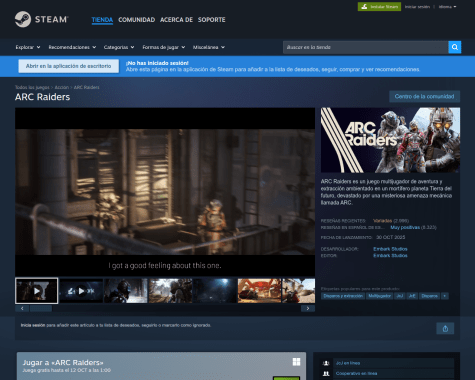This screenshot has height=380, width=475.
Task: Open the Miscelánea dropdown menu
Action: tap(209, 47)
